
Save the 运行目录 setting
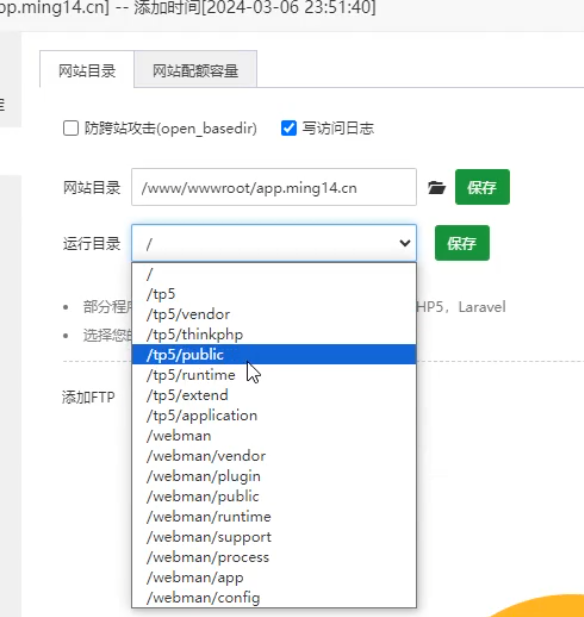(462, 243)
